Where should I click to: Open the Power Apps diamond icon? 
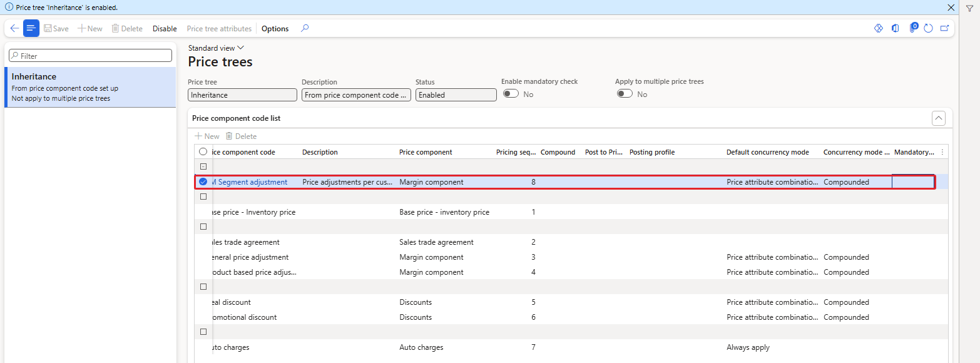878,28
